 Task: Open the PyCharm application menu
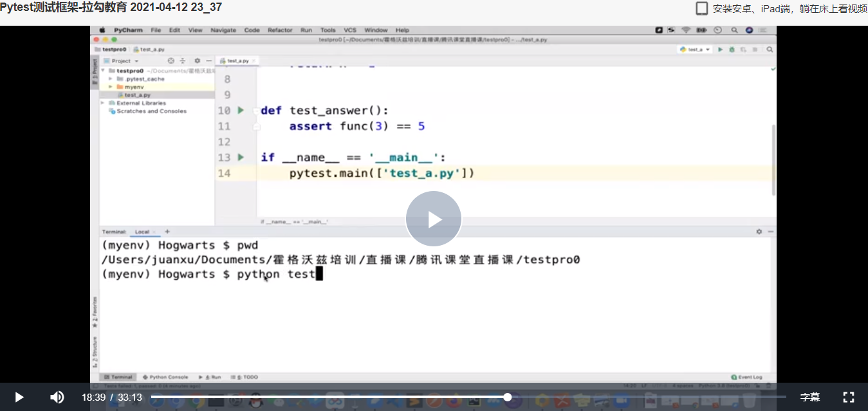(x=129, y=30)
